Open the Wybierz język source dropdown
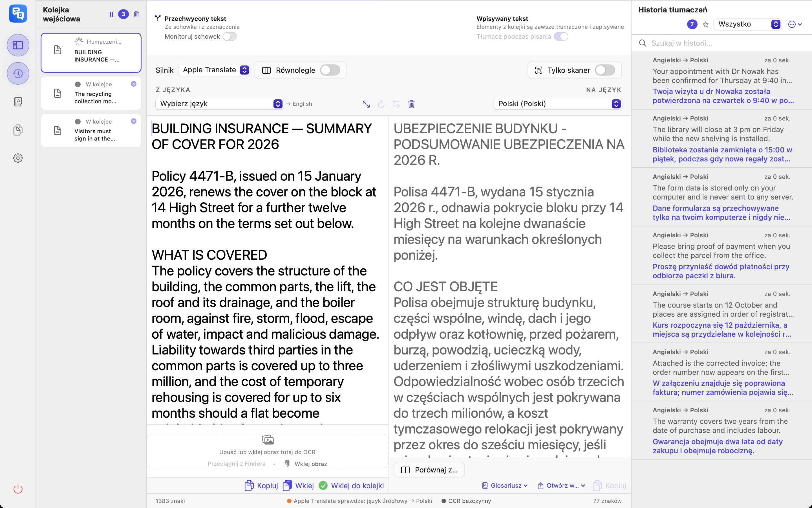812x508 pixels. (219, 104)
